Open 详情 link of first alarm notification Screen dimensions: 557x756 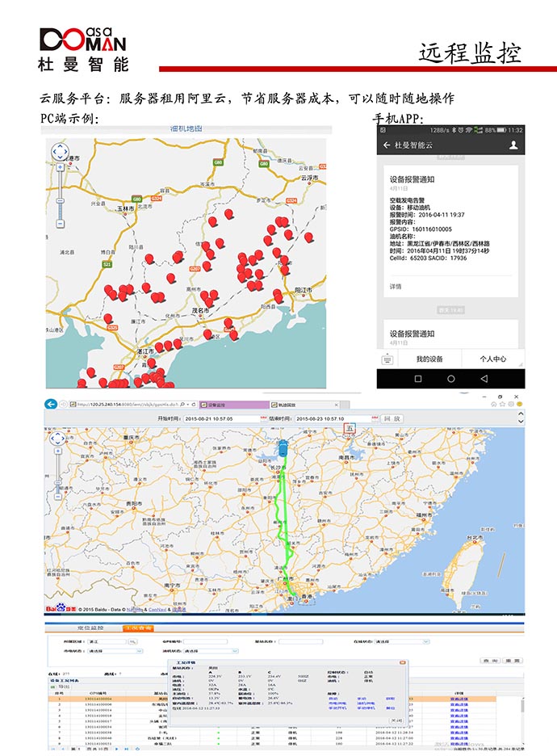tap(396, 287)
